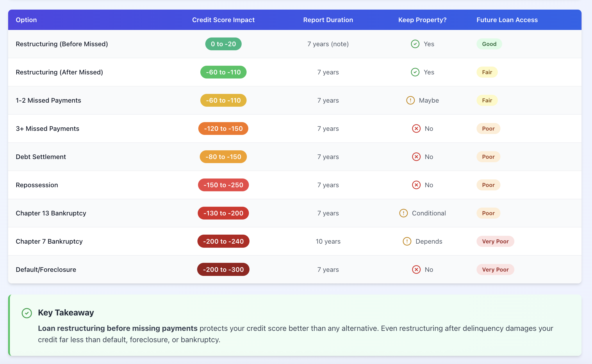Click the X icon in Debt Settlement row
Image resolution: width=592 pixels, height=364 pixels.
click(416, 157)
